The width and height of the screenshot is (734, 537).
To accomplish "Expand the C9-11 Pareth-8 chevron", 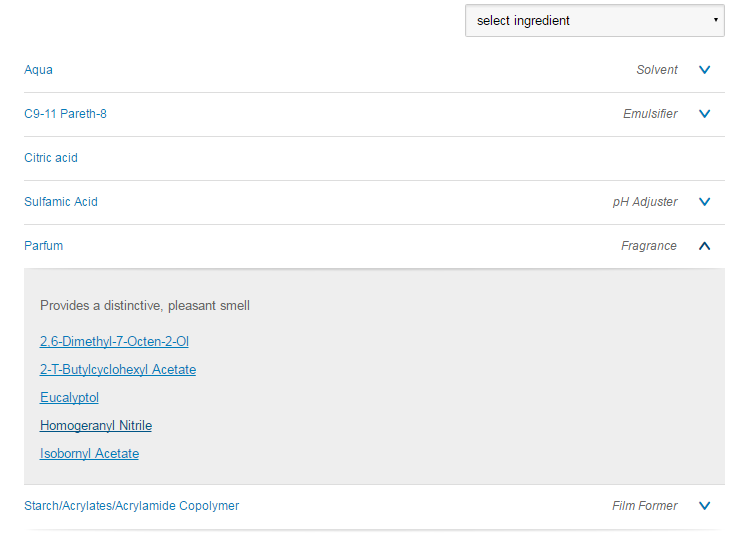I will pyautogui.click(x=704, y=114).
